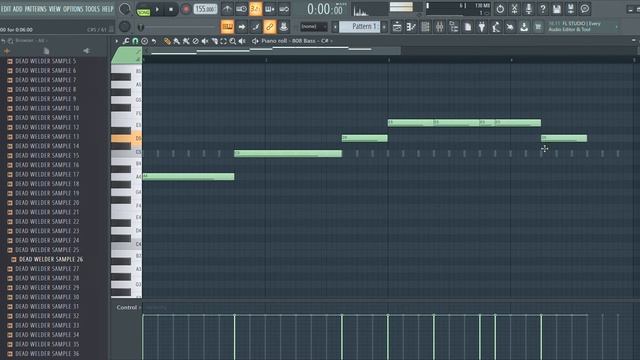This screenshot has width=640, height=360.
Task: Select the piano roll paint brush tool
Action: click(176, 41)
